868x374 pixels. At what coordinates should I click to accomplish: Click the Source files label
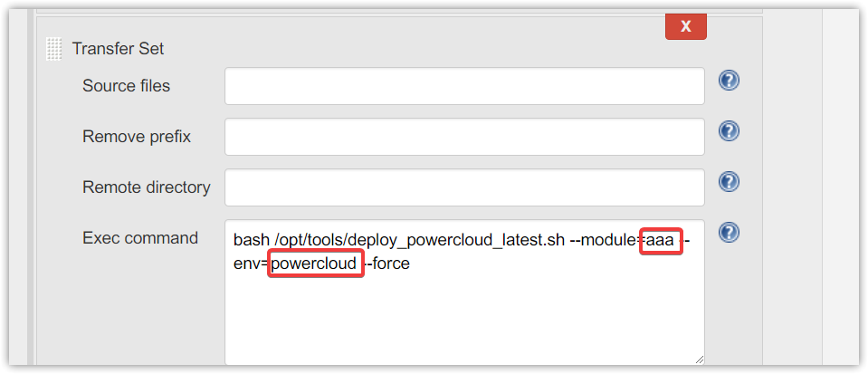pyautogui.click(x=126, y=86)
